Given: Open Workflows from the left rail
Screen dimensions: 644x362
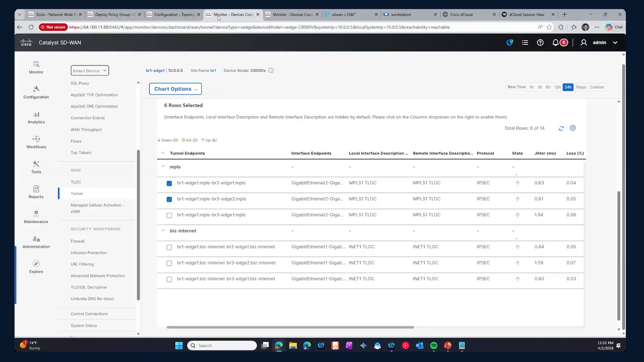Looking at the screenshot, I should (x=36, y=142).
